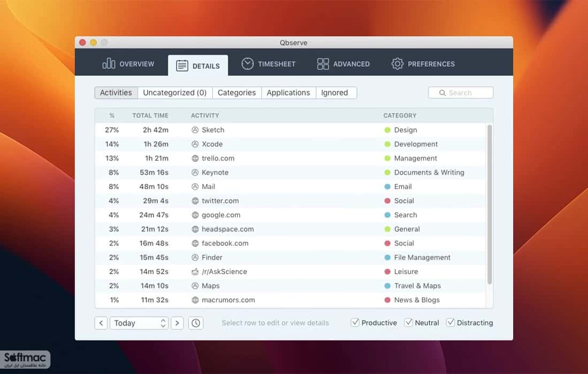588x374 pixels.
Task: Select the Details tab
Action: point(198,66)
